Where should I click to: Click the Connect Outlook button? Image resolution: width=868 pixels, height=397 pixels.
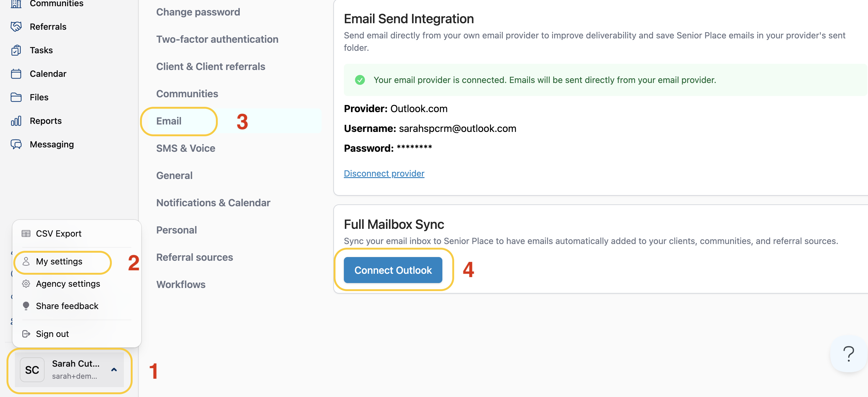[x=392, y=270]
